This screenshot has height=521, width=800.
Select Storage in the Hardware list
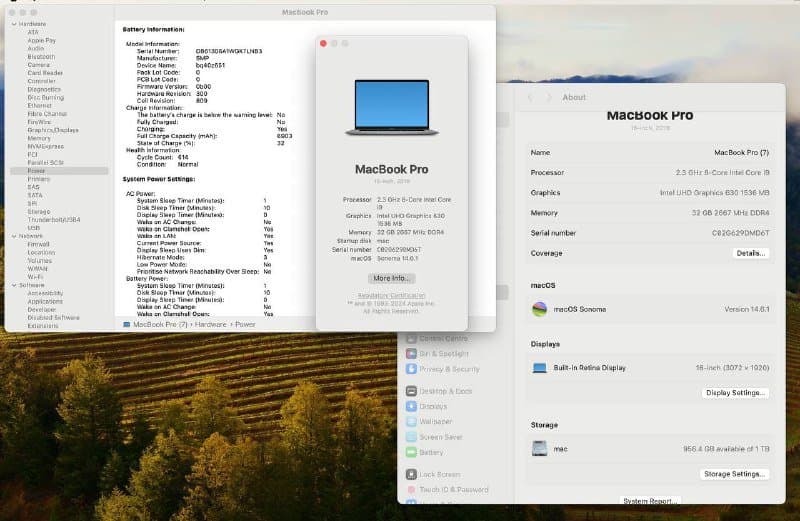[39, 212]
